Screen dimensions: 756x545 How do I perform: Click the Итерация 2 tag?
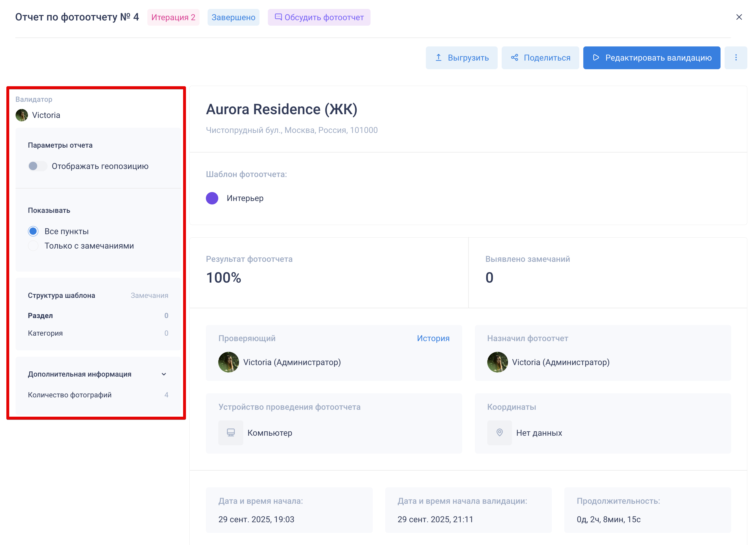click(173, 17)
